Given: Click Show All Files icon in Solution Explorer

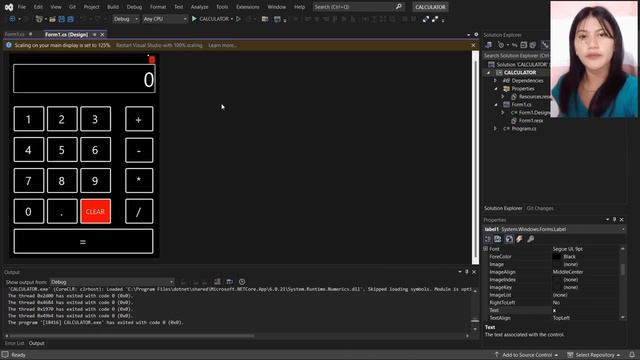Looking at the screenshot, I should coord(533,45).
